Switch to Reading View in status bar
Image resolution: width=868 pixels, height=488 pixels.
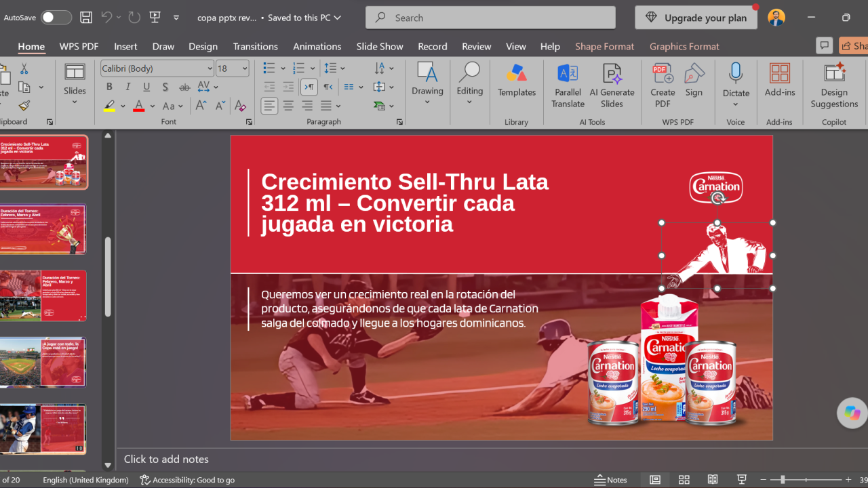pyautogui.click(x=713, y=480)
